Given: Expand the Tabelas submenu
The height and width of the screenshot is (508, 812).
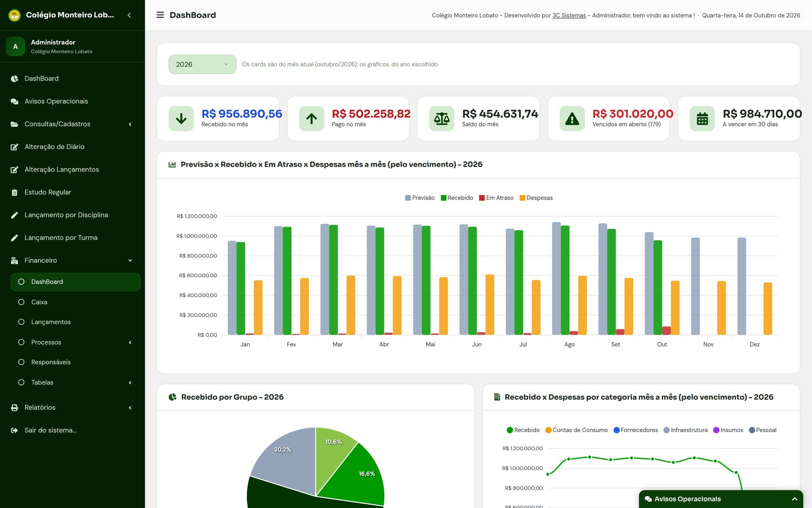Looking at the screenshot, I should [x=75, y=382].
